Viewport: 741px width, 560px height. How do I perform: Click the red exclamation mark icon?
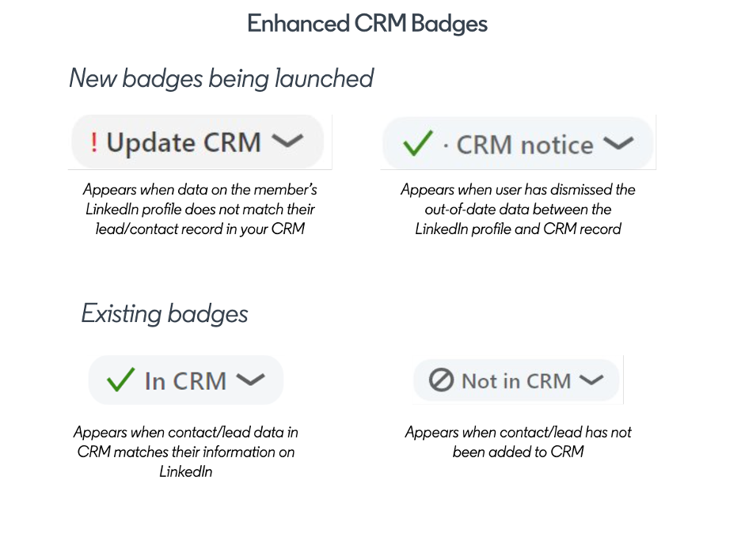point(94,142)
